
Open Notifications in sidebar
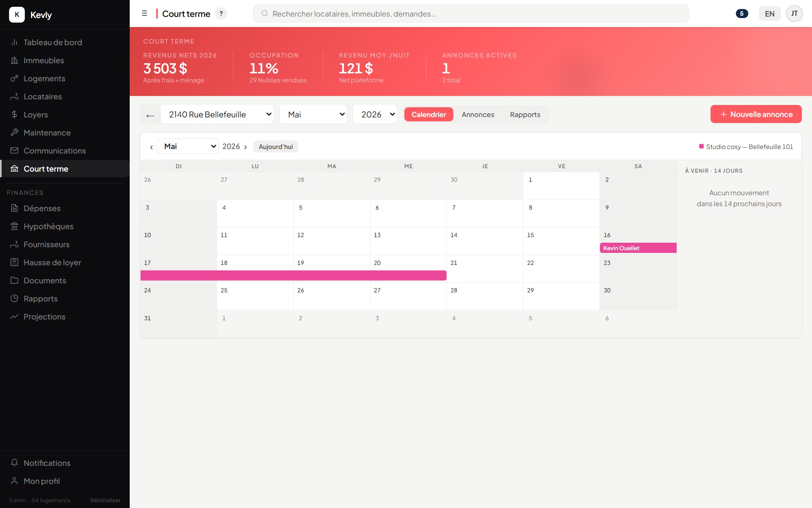pos(65,463)
